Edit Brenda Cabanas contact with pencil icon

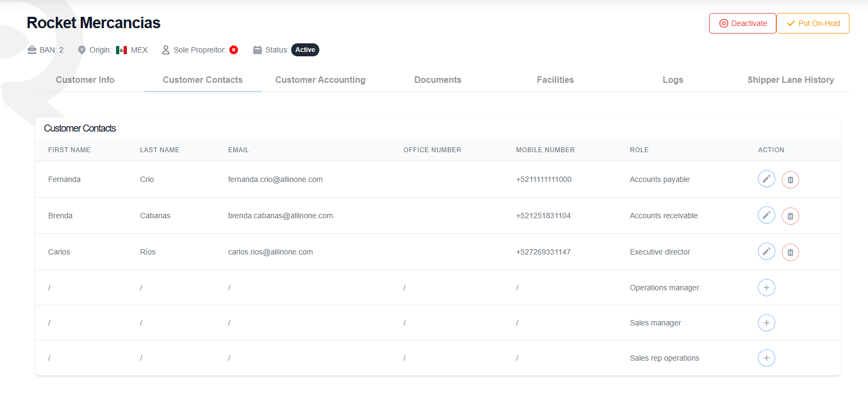[766, 215]
